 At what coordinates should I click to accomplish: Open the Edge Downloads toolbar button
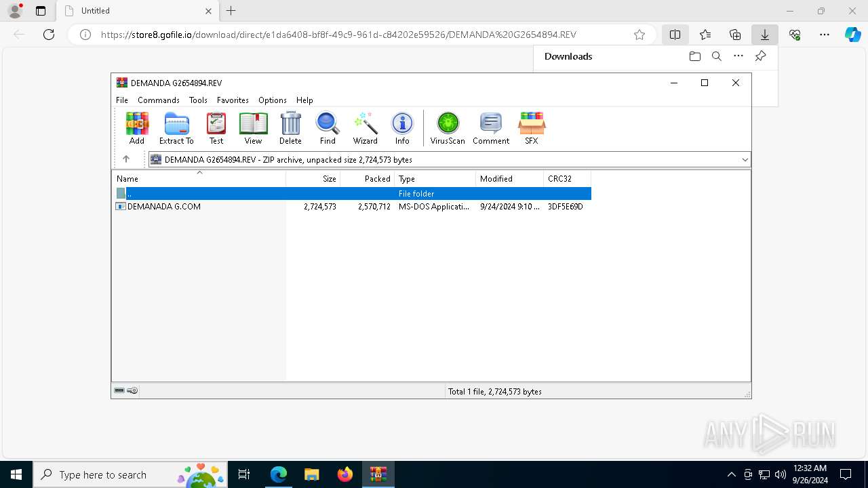tap(765, 35)
